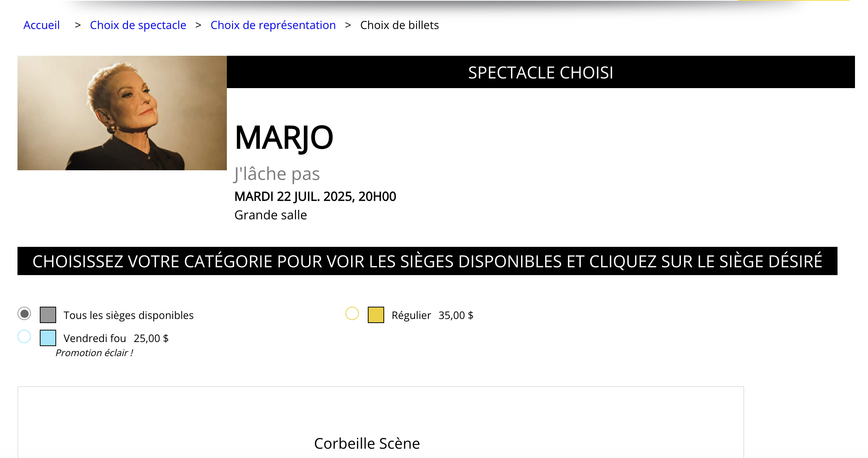Viewport: 868px width, 458px height.
Task: Click the Corbeille Scène seating map label
Action: 367,444
